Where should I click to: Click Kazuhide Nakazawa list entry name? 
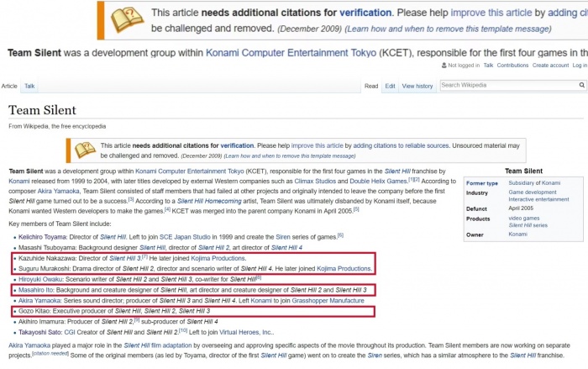click(x=48, y=258)
